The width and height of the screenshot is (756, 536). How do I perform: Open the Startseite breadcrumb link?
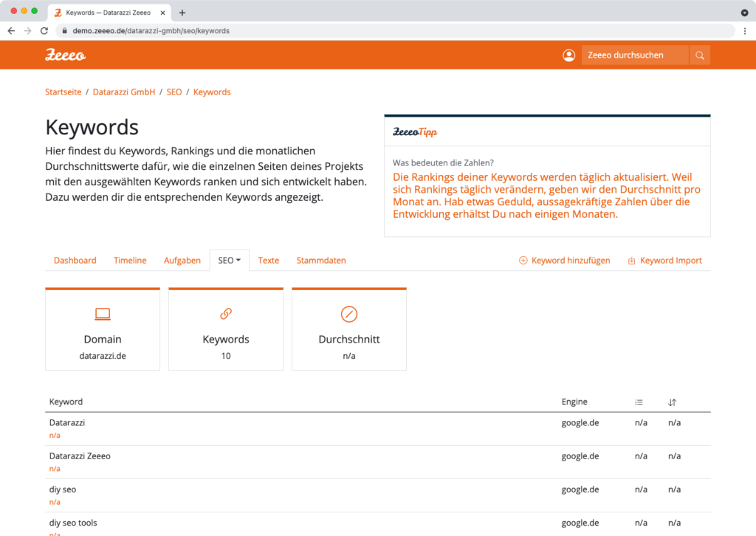tap(63, 92)
